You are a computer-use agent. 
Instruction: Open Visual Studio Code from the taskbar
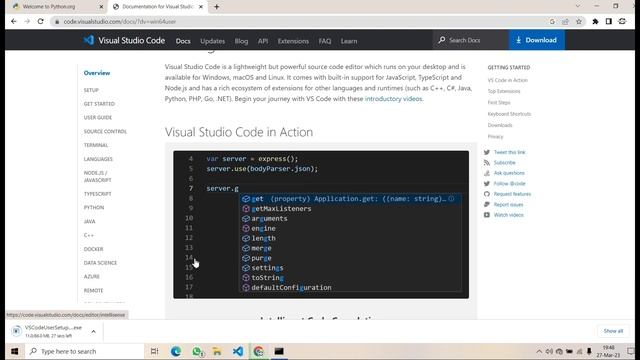[238, 351]
